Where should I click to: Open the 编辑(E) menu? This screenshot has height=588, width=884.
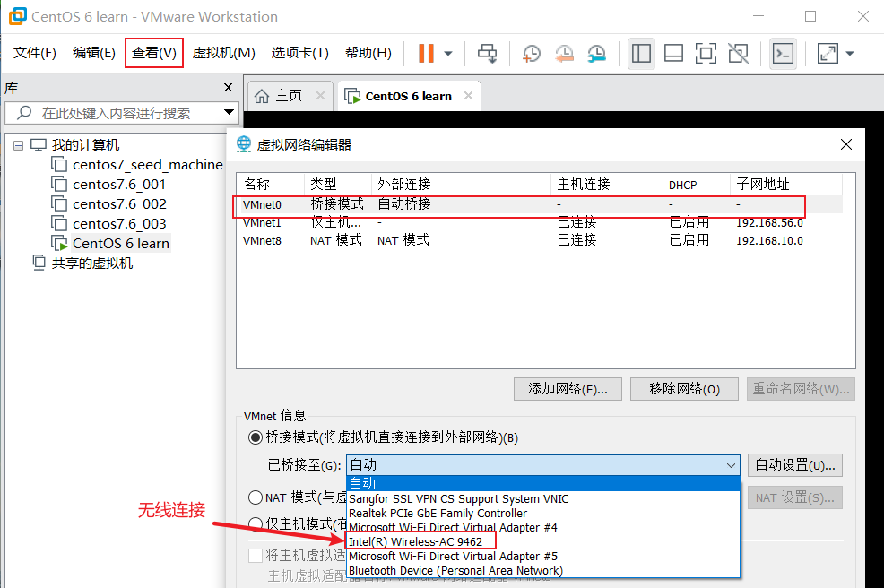click(94, 53)
